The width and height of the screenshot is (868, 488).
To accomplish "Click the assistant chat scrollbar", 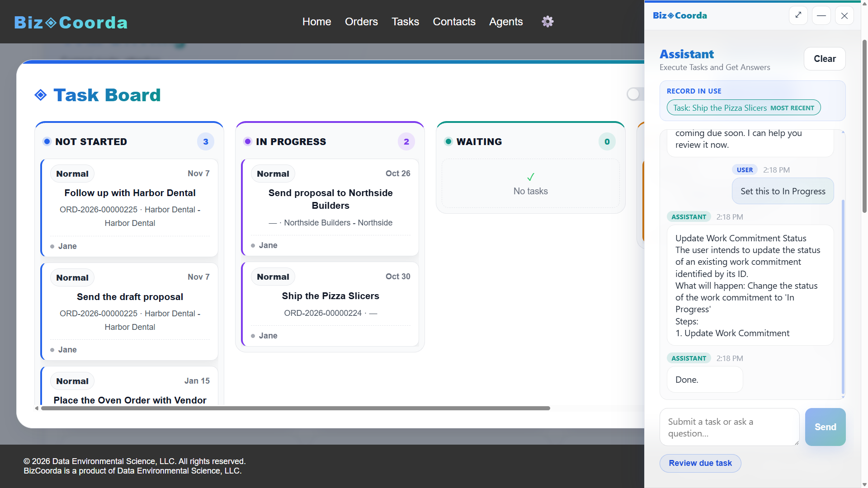I will [x=843, y=296].
